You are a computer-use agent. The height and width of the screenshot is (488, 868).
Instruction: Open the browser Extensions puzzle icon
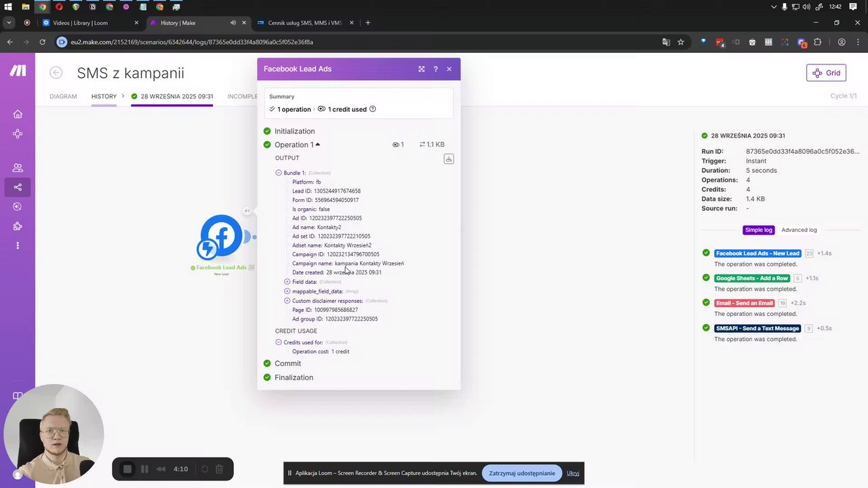tap(818, 42)
